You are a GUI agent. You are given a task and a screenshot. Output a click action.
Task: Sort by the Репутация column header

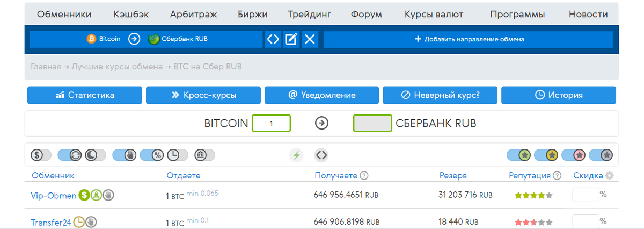530,175
